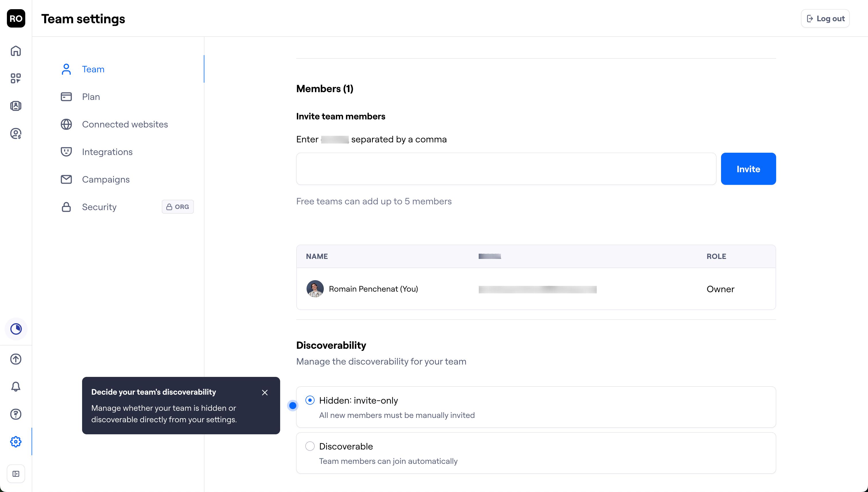Click Romain Penchenat's avatar
The image size is (868, 492).
pyautogui.click(x=315, y=289)
